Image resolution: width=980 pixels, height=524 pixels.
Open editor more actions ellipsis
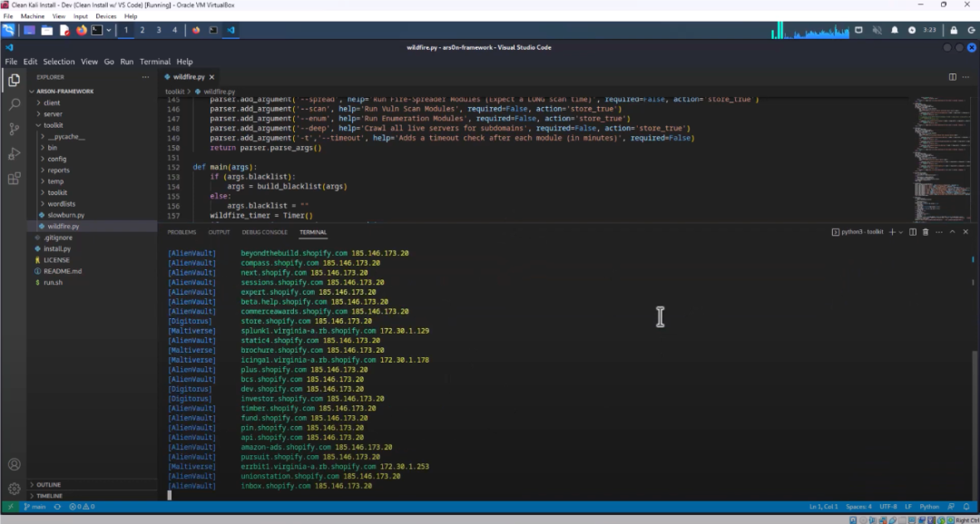click(x=967, y=77)
